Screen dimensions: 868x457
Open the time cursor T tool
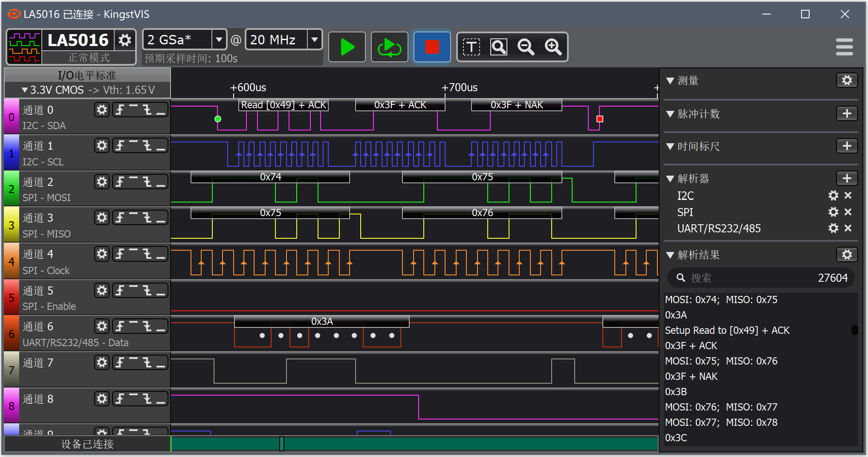[x=472, y=47]
